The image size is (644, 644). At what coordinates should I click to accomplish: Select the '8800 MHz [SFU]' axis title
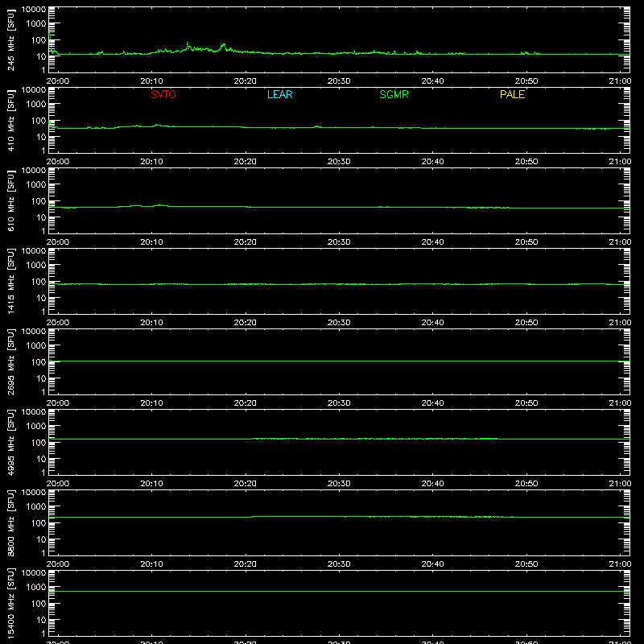10,522
